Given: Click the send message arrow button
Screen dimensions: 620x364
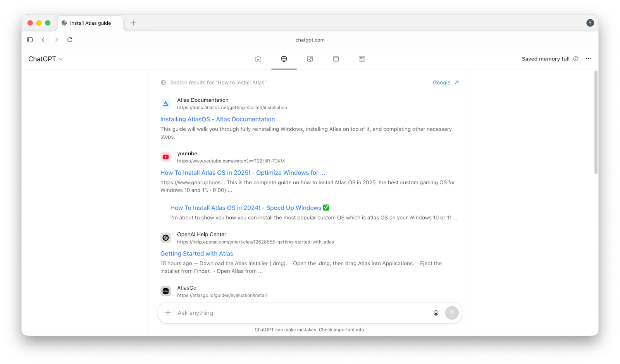Looking at the screenshot, I should (x=452, y=313).
